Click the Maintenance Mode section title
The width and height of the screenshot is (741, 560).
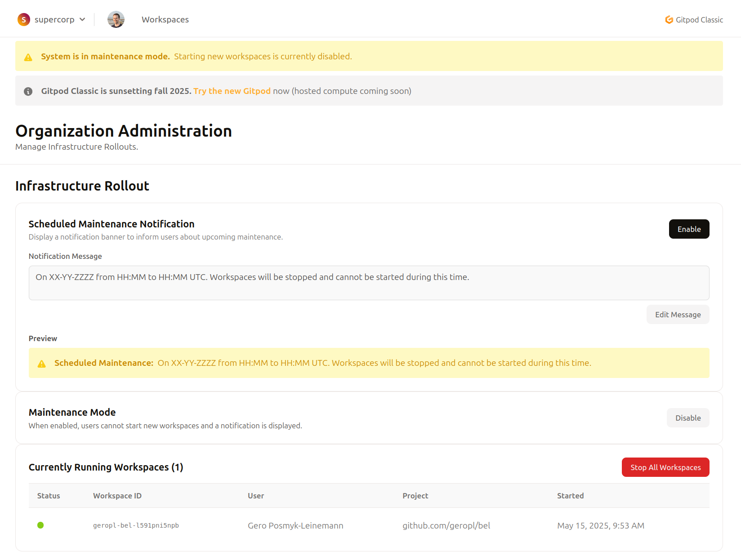click(72, 412)
